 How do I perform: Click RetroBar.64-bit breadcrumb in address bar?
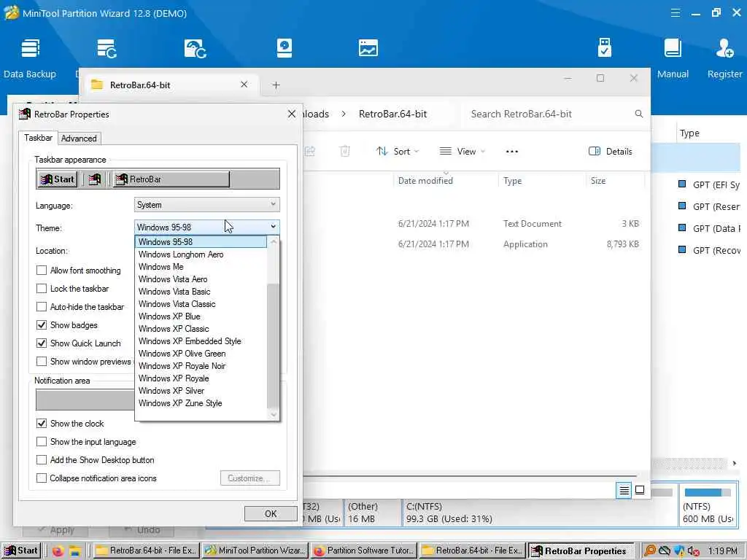click(x=392, y=114)
